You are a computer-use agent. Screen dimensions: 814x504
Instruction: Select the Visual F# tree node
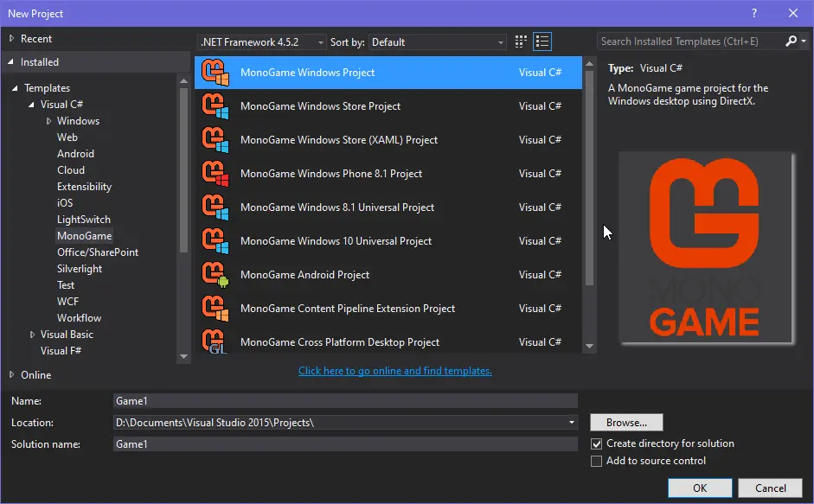(61, 351)
